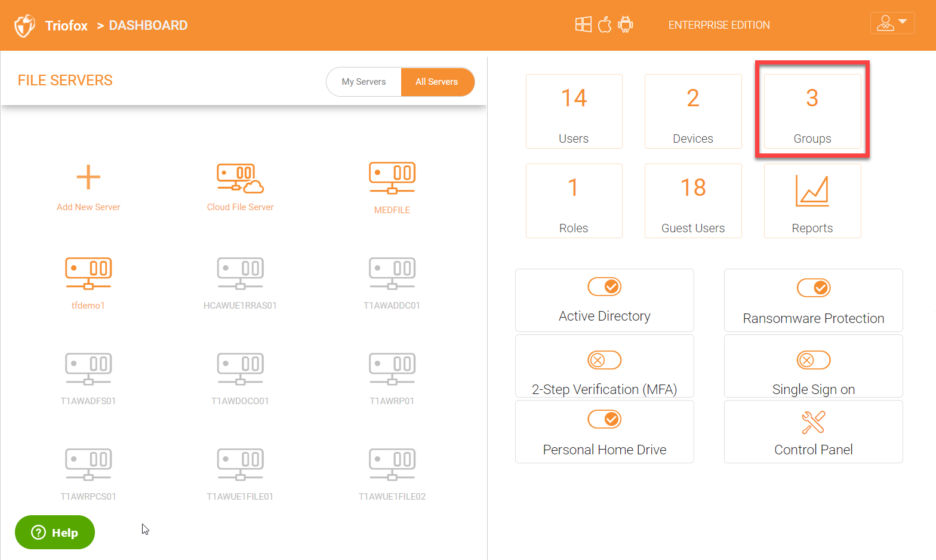The width and height of the screenshot is (936, 560).
Task: Open the Guest Users tile showing 18
Action: 693,201
